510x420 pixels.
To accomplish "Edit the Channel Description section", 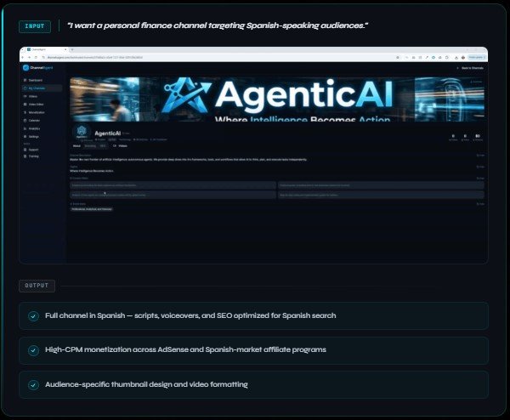I will (x=480, y=156).
